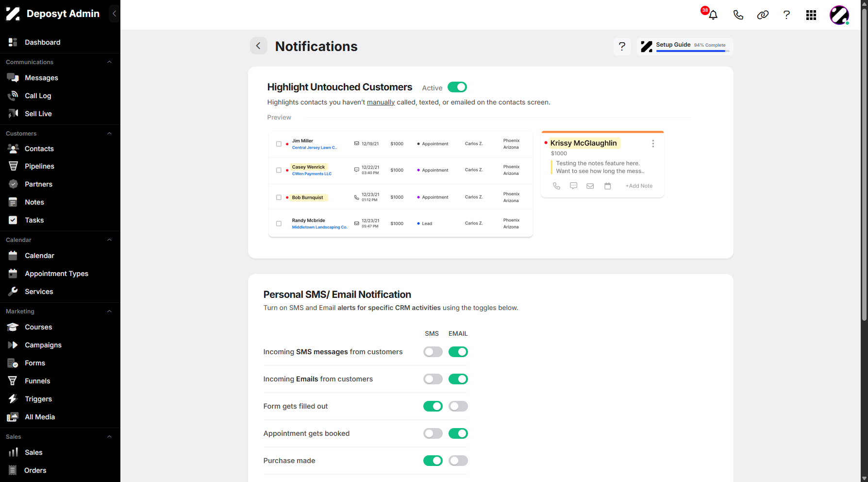Enable Email for Purchase made
868x482 pixels.
(458, 461)
